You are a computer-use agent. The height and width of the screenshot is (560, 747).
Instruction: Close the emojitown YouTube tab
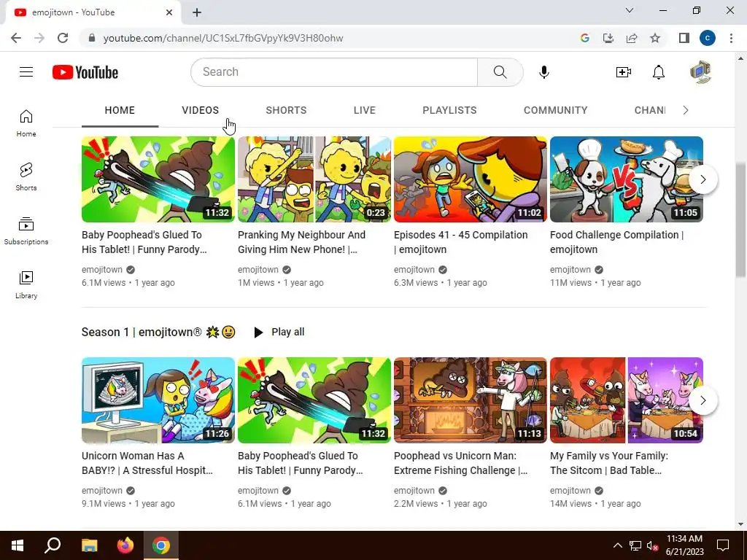click(169, 12)
